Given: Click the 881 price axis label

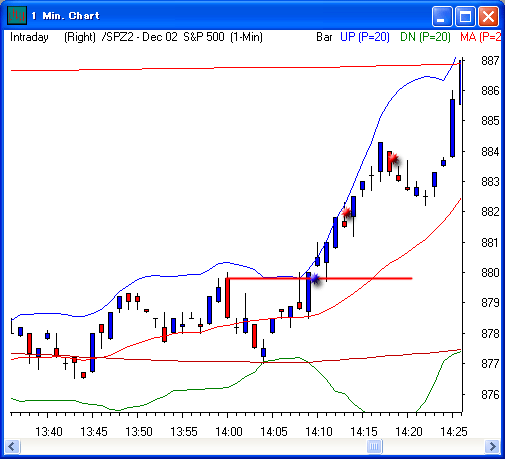Looking at the screenshot, I should [490, 243].
